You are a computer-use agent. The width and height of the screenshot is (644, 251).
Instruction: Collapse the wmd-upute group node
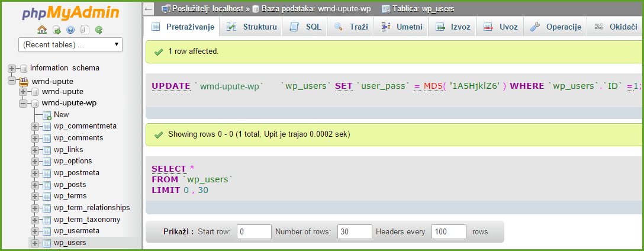point(11,81)
